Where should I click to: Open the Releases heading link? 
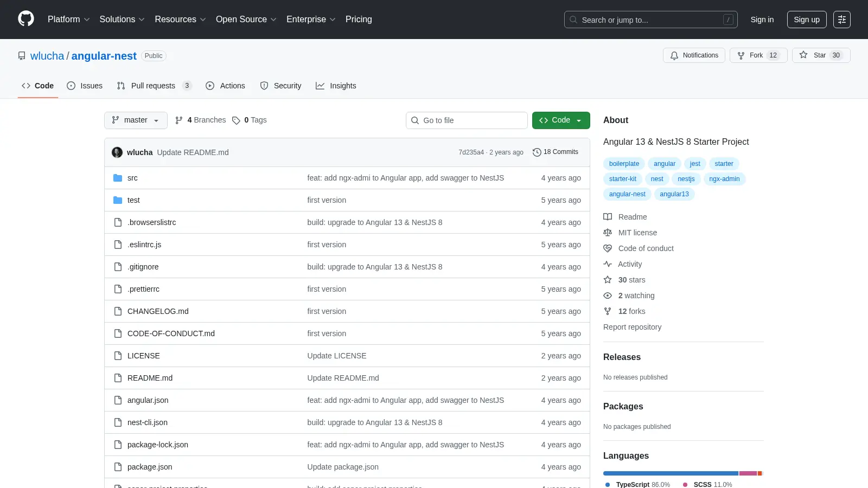[x=622, y=357]
